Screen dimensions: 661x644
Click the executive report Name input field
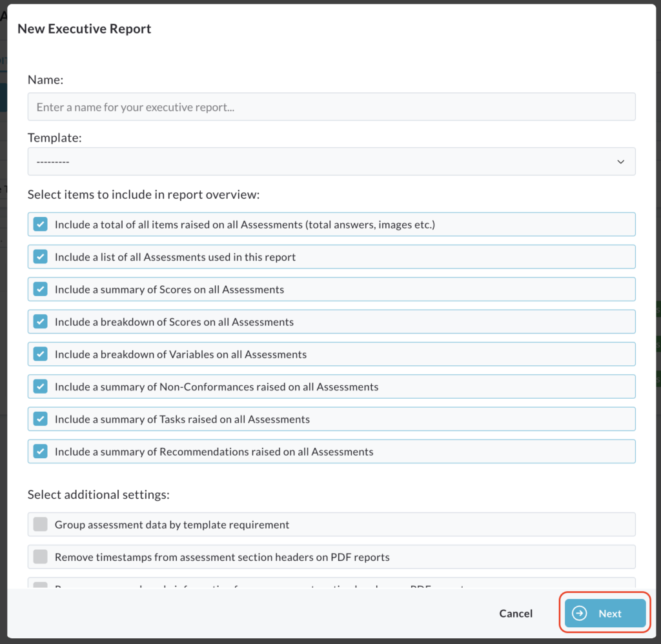point(331,107)
